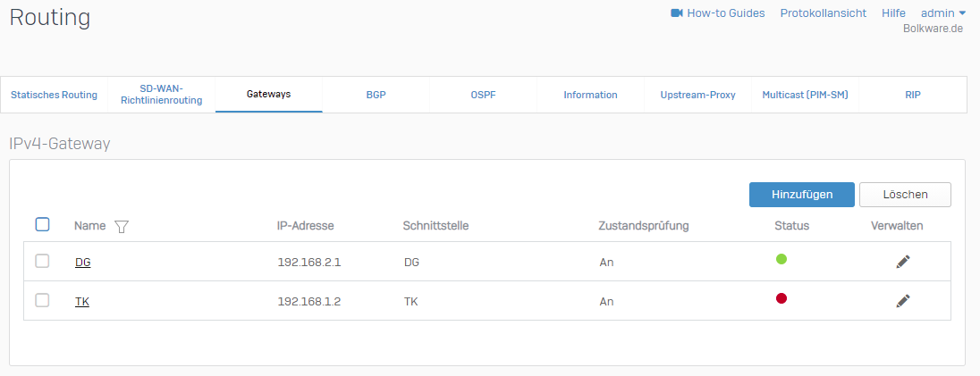Check the box for the DG gateway row
The height and width of the screenshot is (376, 980).
click(x=42, y=262)
